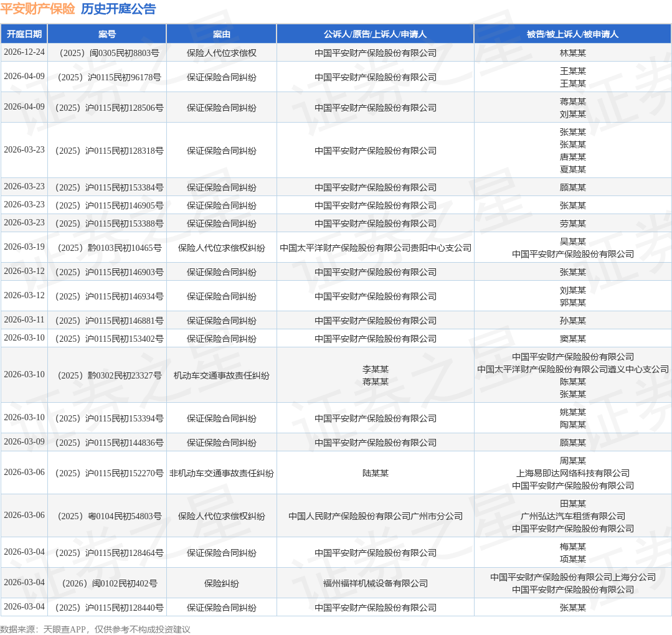Click plaintiff 中国人民财产保险股份有限公司广州市分公司
Viewport: 672px width, 635px height.
coord(376,516)
